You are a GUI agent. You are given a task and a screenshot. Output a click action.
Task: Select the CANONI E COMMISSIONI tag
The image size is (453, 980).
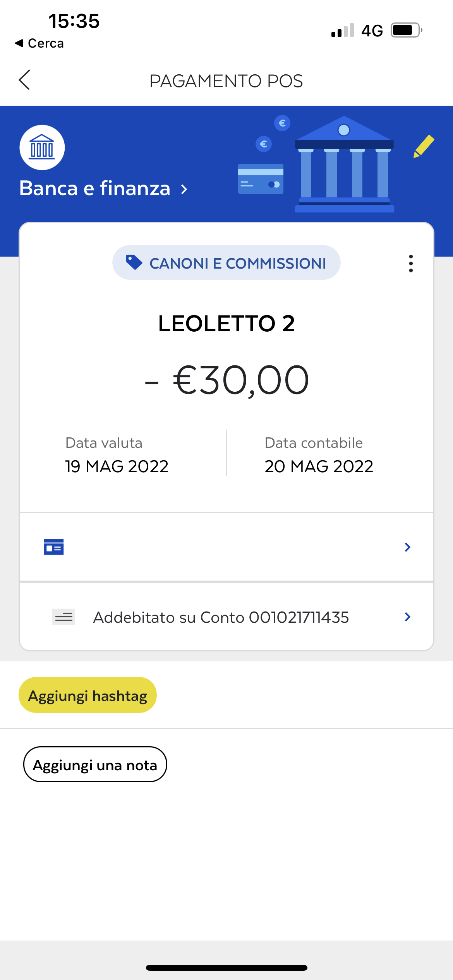[x=226, y=263]
